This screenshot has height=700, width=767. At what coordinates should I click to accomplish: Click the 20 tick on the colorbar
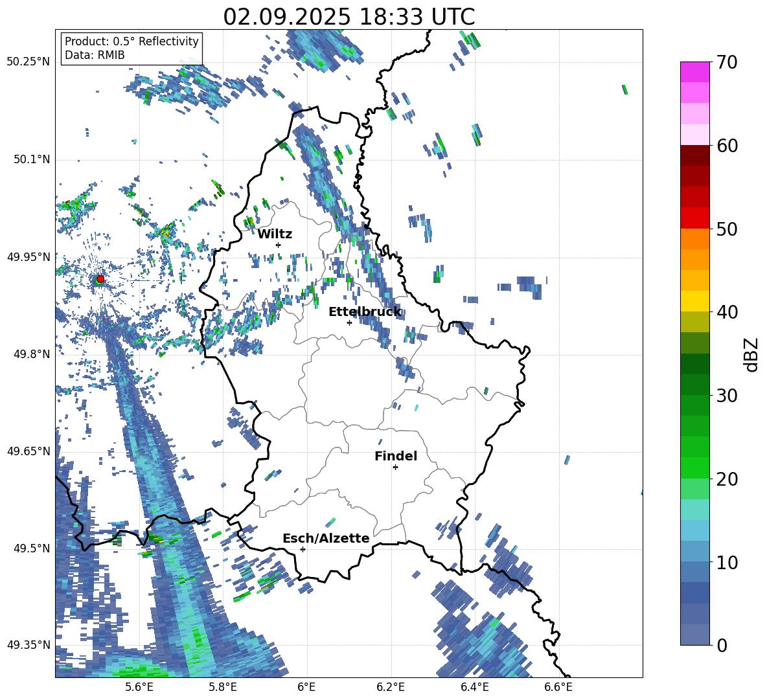(727, 479)
